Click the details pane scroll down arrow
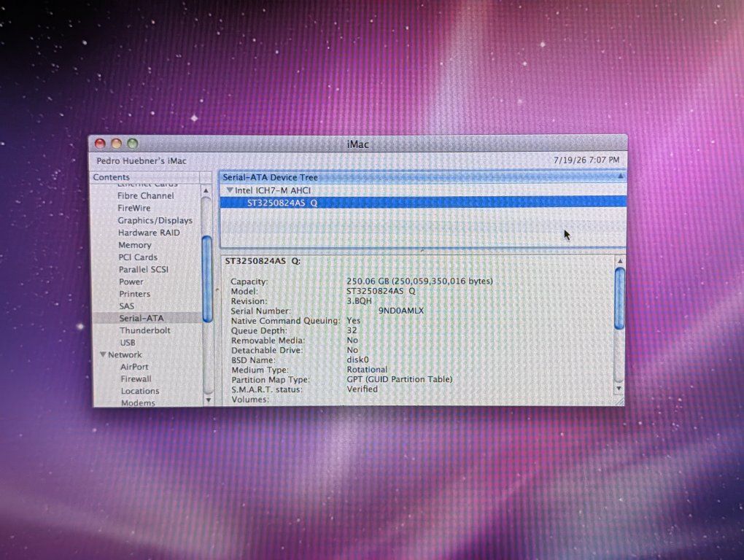Screen dimensions: 744x560 (619, 389)
